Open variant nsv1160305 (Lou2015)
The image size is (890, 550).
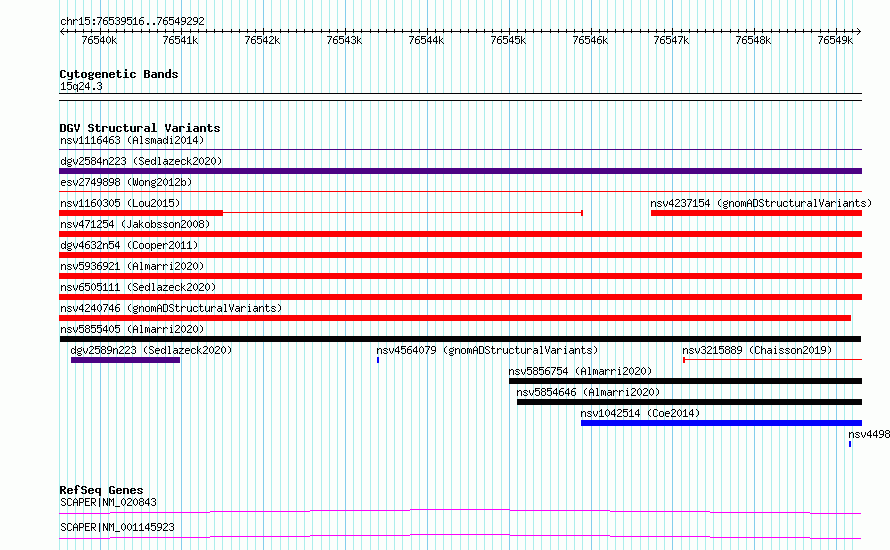pyautogui.click(x=120, y=203)
